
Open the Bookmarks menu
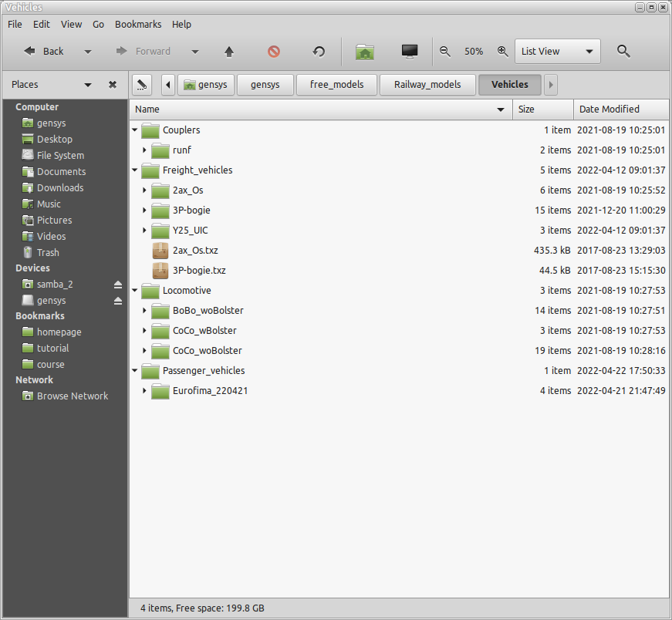pos(138,25)
